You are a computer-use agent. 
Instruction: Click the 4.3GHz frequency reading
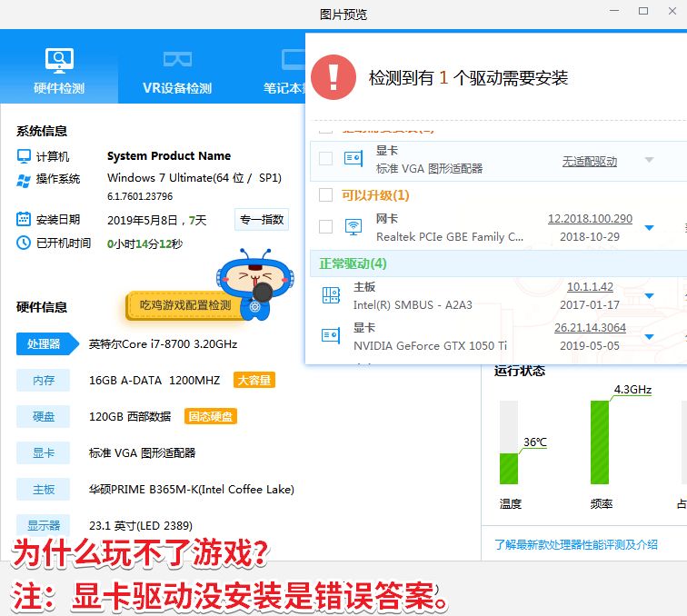coord(632,390)
